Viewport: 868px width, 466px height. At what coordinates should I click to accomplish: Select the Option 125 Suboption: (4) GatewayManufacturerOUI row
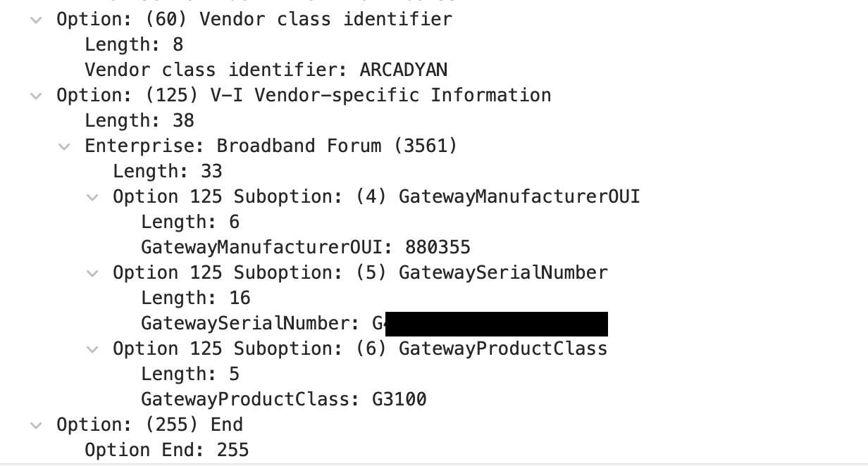[376, 196]
